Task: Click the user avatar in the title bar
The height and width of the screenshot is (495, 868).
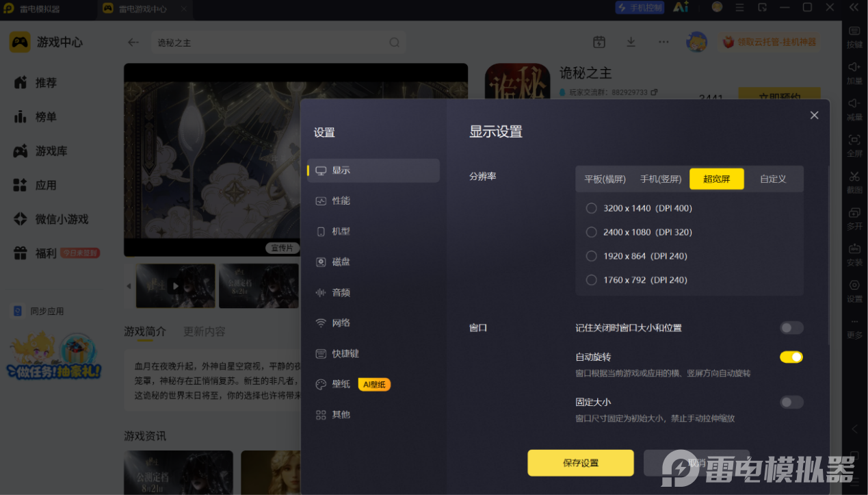Action: [717, 8]
